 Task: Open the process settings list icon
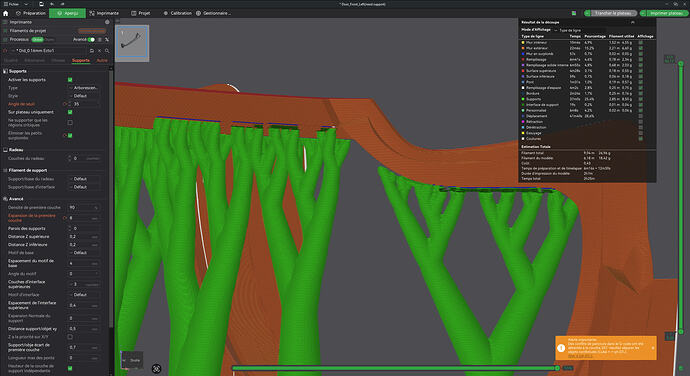(x=100, y=40)
